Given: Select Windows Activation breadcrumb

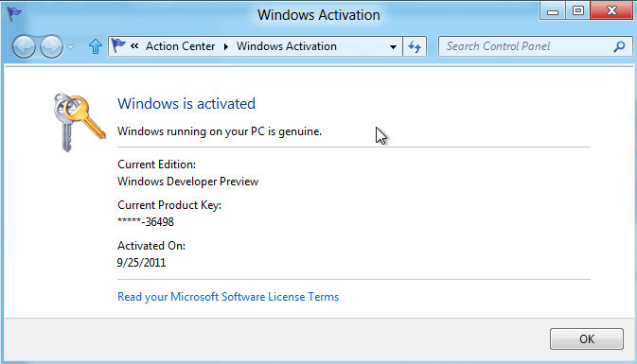Looking at the screenshot, I should coord(287,46).
